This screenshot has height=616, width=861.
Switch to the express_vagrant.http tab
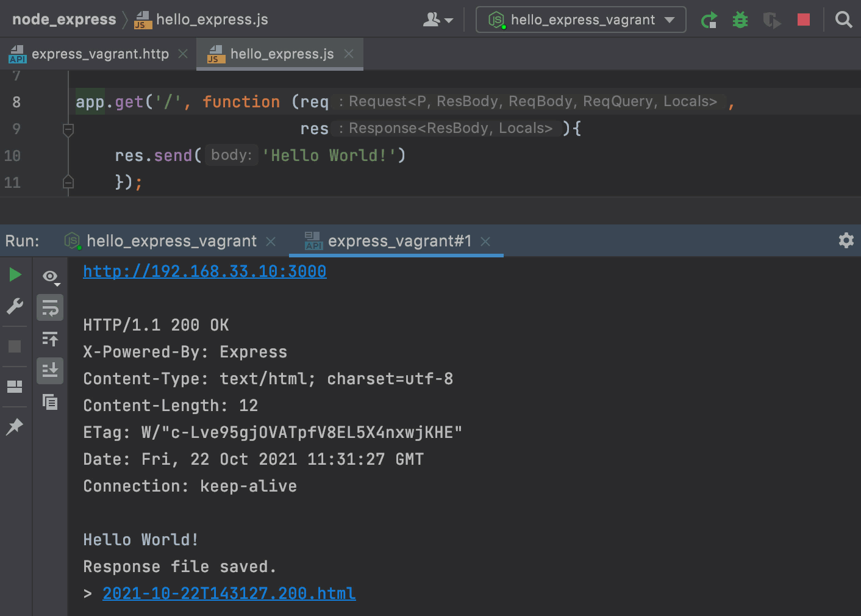[x=101, y=54]
